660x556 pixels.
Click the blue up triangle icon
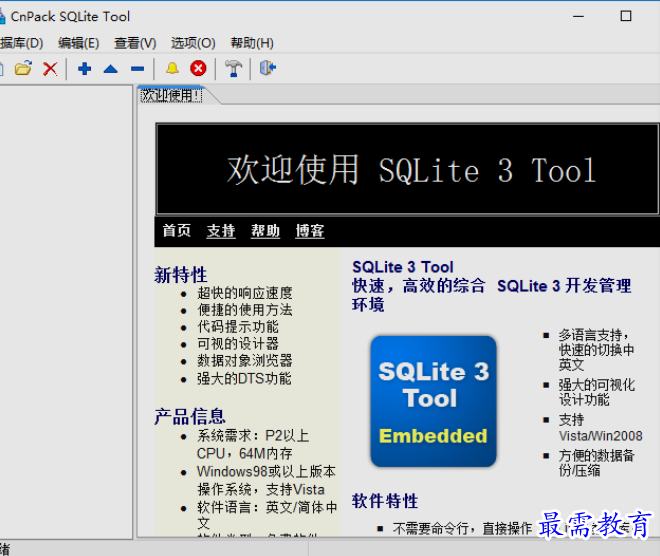point(111,69)
